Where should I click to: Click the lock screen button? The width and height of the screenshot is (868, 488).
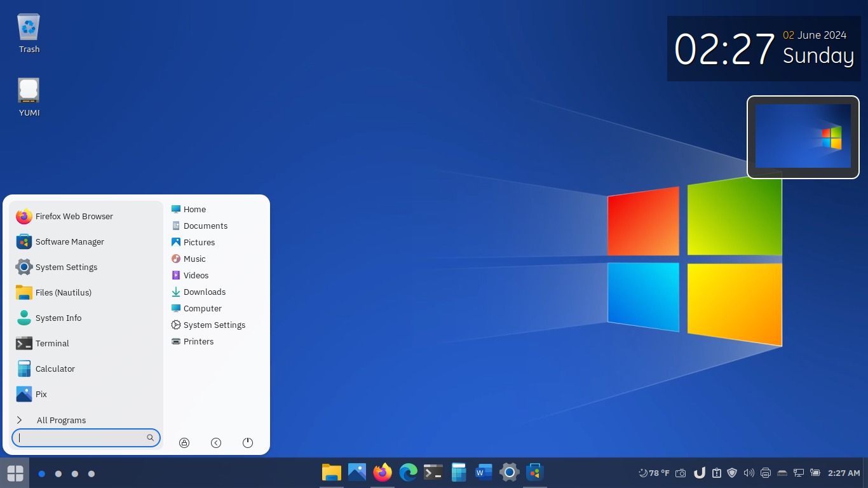point(184,443)
